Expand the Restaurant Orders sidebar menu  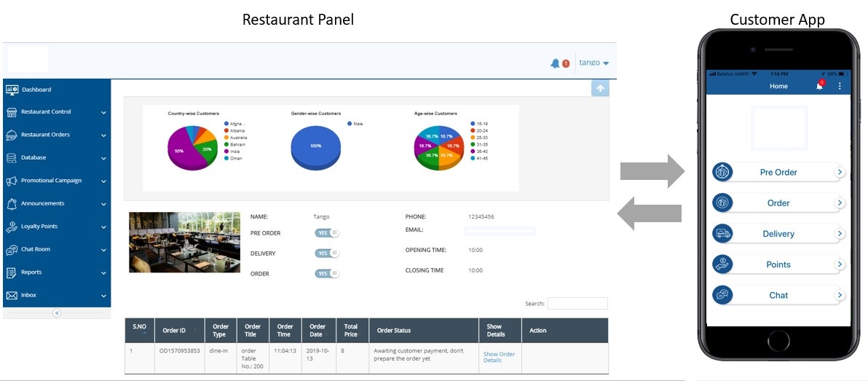point(55,135)
